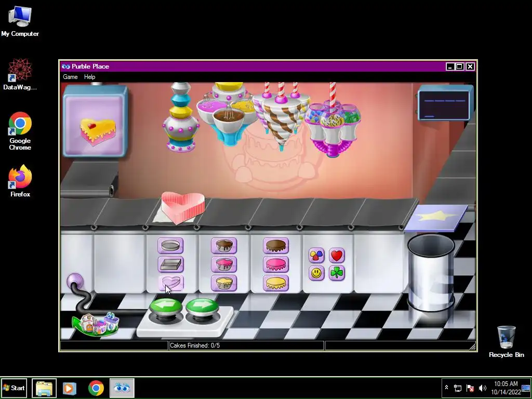Select the square cake pan button
The width and height of the screenshot is (532, 399).
pos(170,264)
